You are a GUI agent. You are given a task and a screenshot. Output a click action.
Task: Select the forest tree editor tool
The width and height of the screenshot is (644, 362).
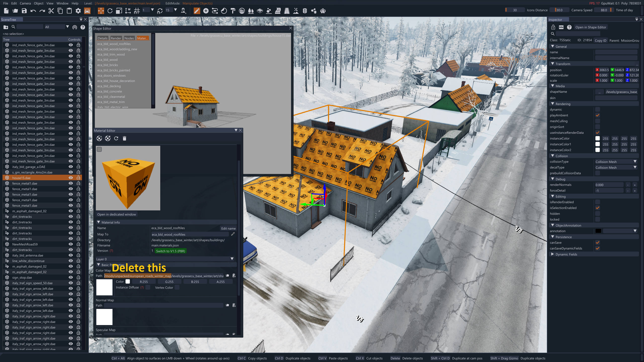pyautogui.click(x=251, y=11)
